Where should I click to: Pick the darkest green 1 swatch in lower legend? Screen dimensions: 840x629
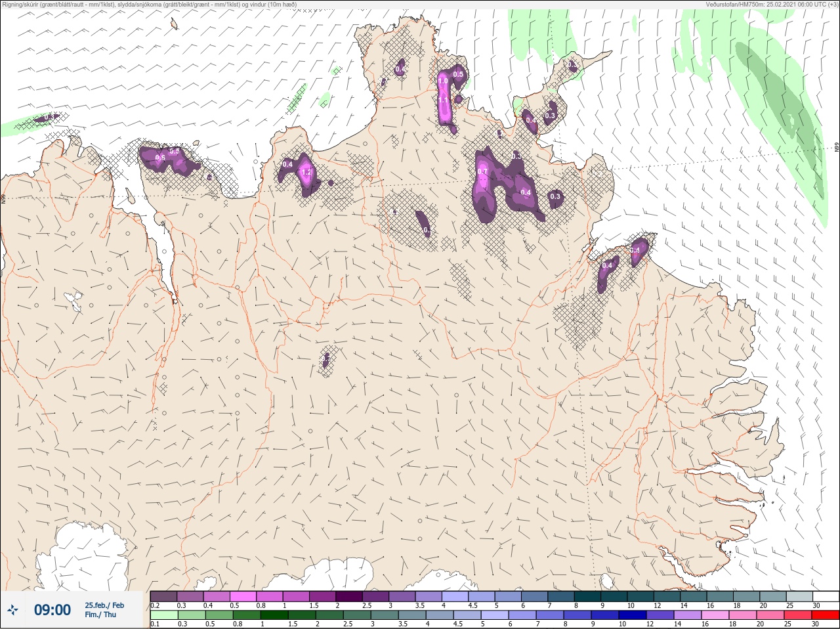[x=274, y=615]
